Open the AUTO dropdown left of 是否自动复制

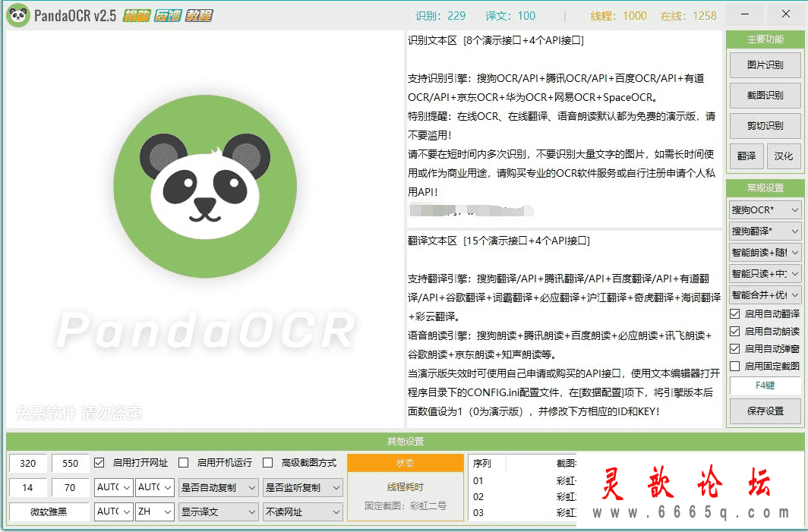tap(155, 487)
